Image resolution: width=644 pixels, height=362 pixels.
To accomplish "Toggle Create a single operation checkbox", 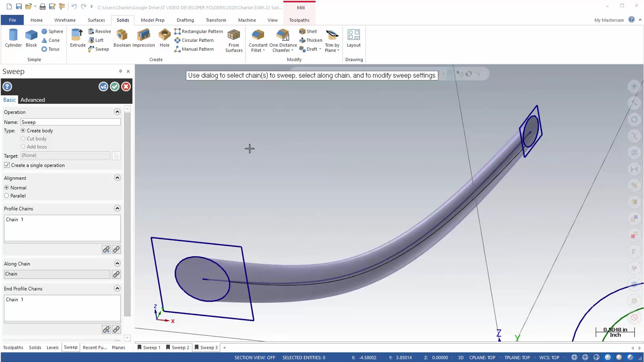I will tap(7, 165).
